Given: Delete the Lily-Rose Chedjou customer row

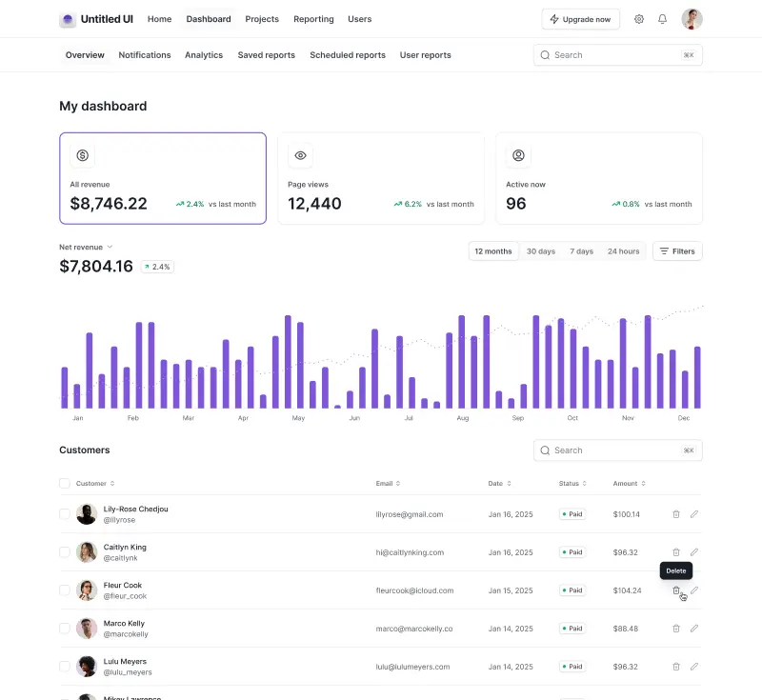Looking at the screenshot, I should 676,513.
